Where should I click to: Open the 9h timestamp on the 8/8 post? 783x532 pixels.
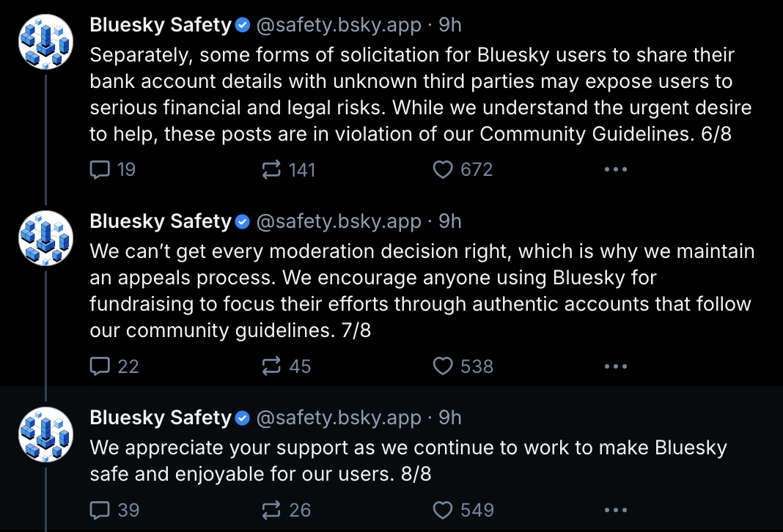[x=450, y=418]
